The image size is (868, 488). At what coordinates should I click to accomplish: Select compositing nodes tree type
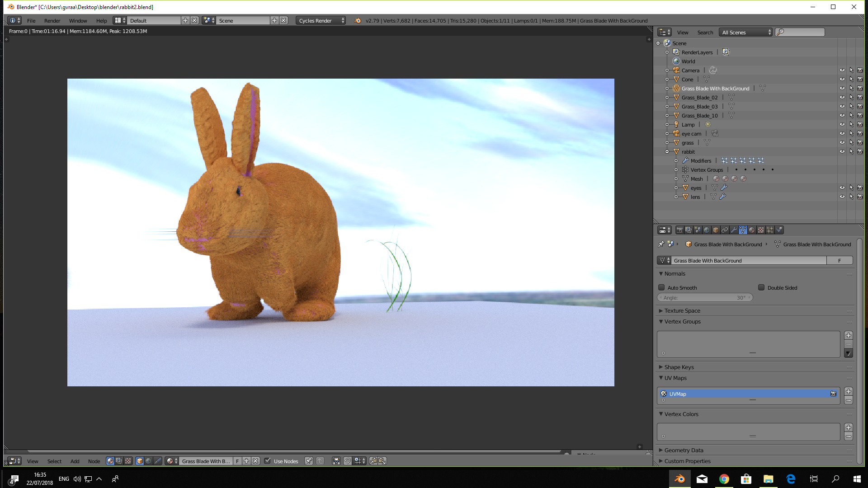click(x=119, y=461)
